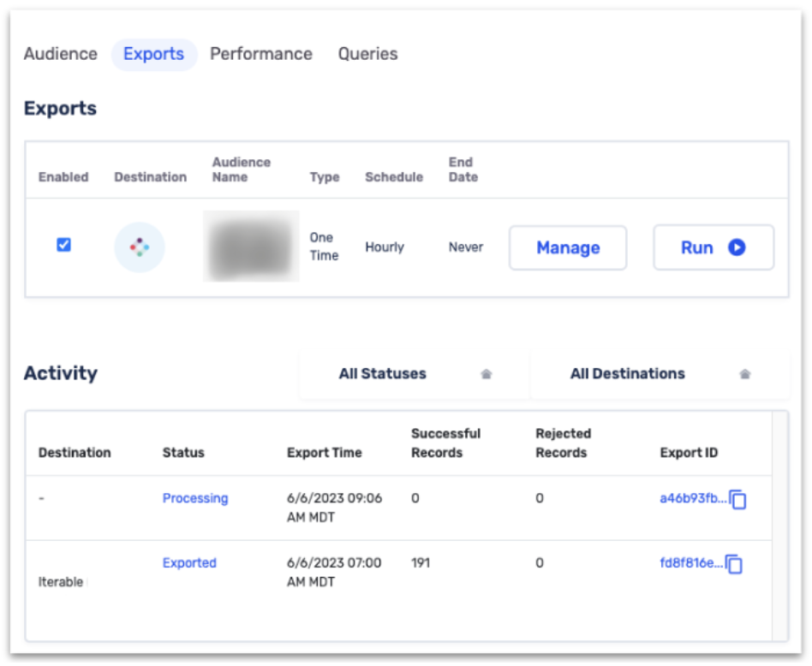Click the Schedule column header
This screenshot has width=812, height=666.
394,177
